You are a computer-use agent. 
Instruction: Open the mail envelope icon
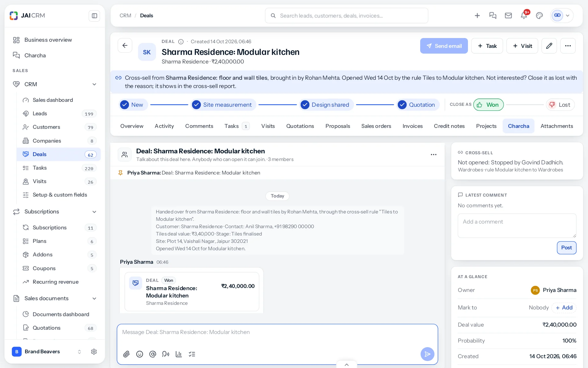click(x=508, y=16)
